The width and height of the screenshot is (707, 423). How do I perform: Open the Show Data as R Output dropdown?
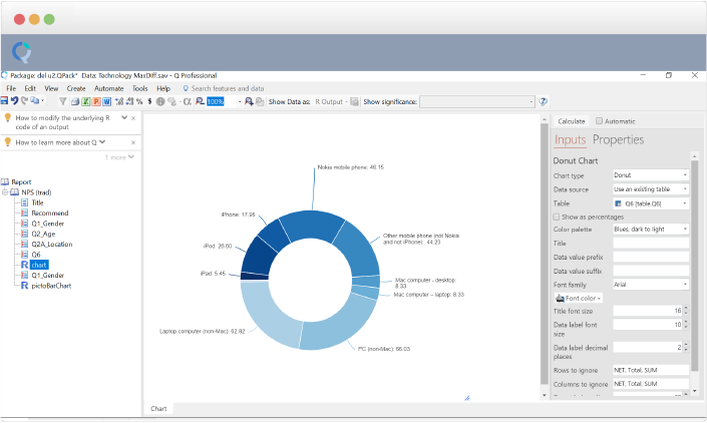coord(331,102)
